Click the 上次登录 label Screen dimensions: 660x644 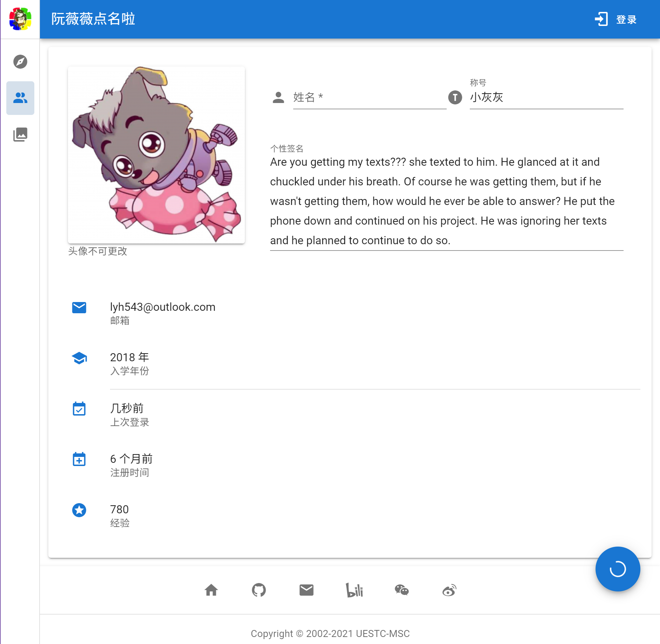(130, 422)
